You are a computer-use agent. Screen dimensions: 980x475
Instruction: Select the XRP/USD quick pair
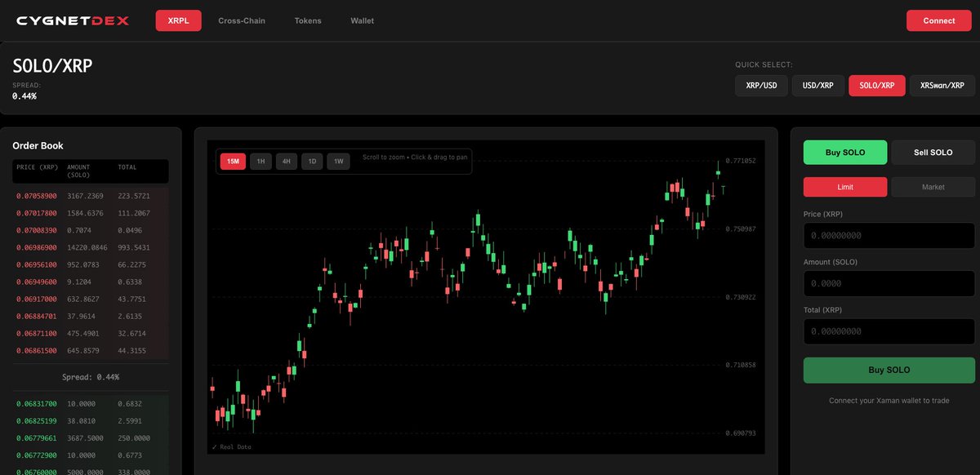[761, 86]
